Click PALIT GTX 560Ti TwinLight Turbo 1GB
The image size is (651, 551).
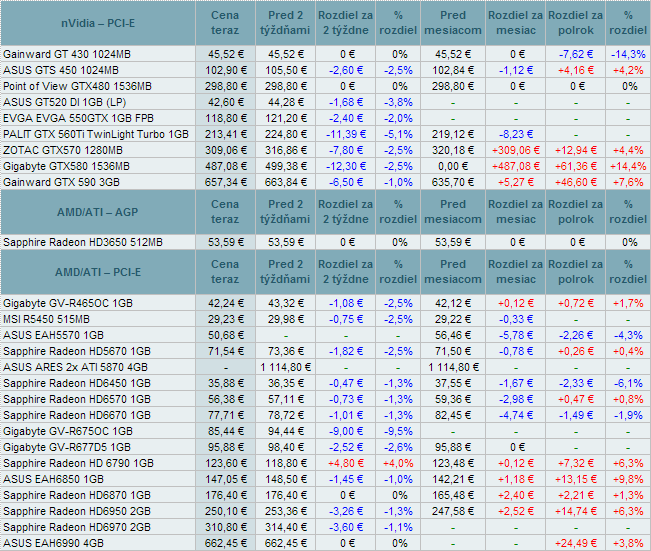96,135
